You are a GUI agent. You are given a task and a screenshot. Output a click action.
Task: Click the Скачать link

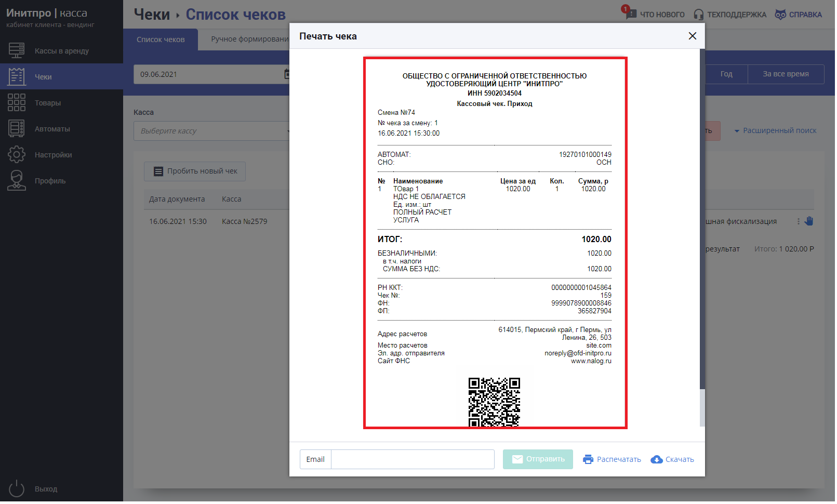click(x=680, y=459)
